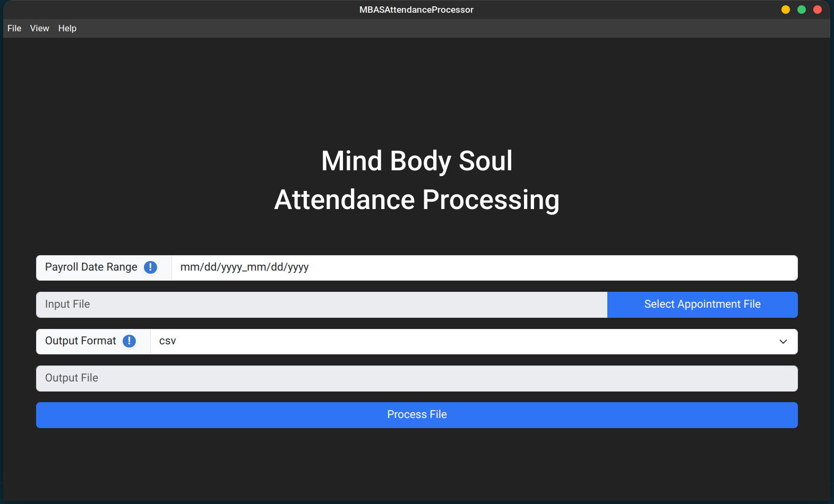Maximize window with the green button
Viewport: 834px width, 504px height.
click(x=802, y=10)
